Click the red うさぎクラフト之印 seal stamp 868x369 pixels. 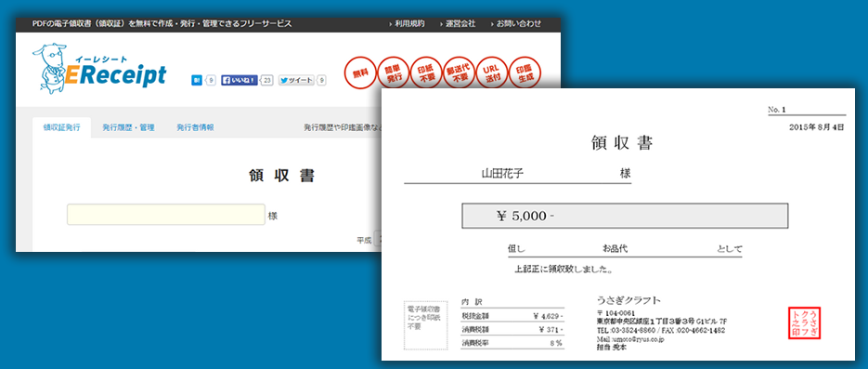(x=804, y=323)
